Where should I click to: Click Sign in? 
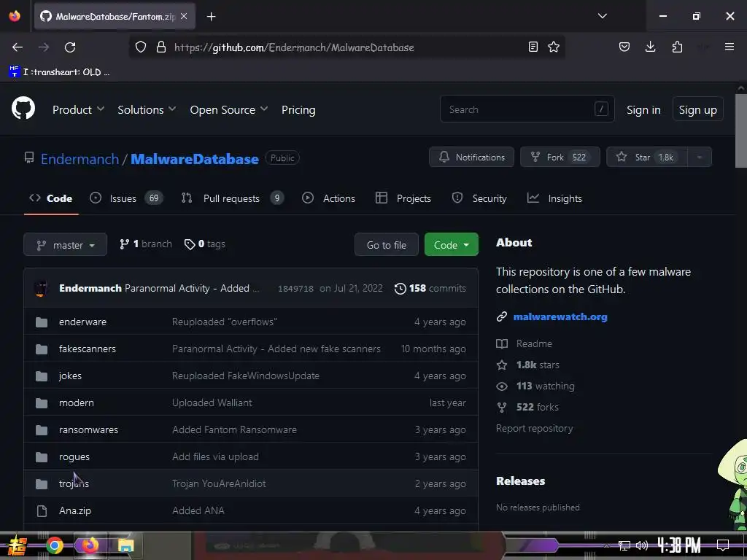(x=643, y=109)
